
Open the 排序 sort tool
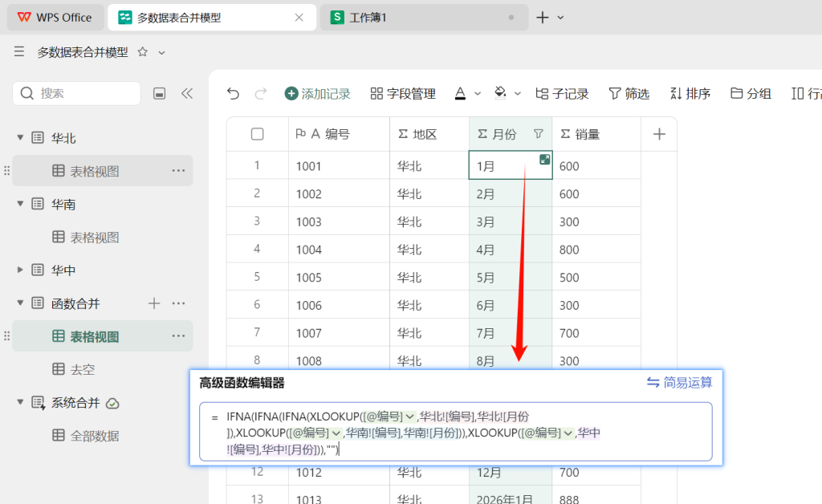[x=690, y=93]
